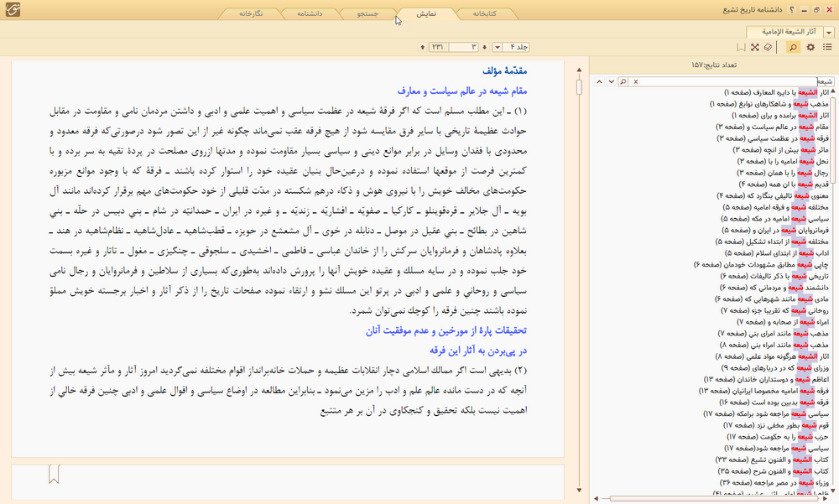Click the مقدّمهٔ مؤلف heading
This screenshot has height=504, width=839.
coord(504,70)
